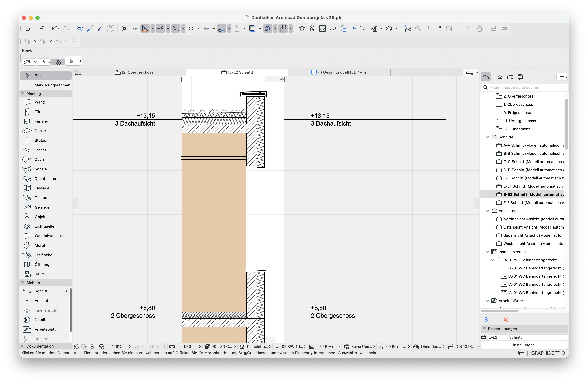Toggle the Markierungsrahmen selection tool

click(46, 85)
